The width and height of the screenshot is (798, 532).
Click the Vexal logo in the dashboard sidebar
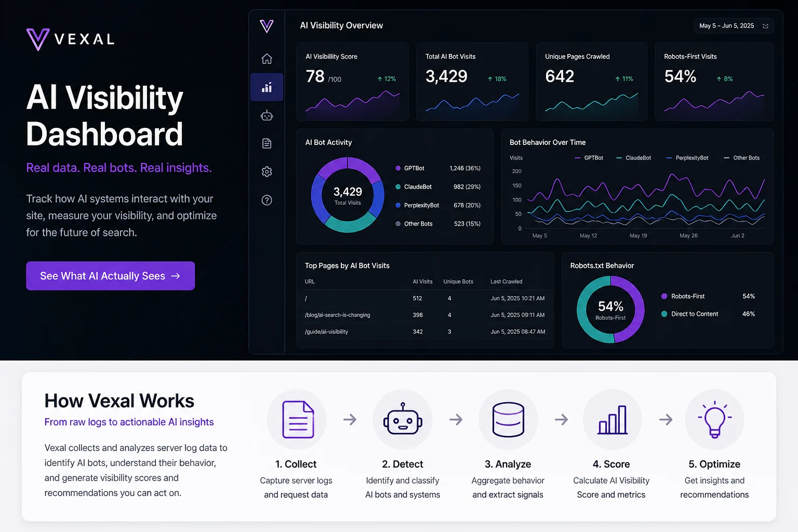tap(267, 26)
